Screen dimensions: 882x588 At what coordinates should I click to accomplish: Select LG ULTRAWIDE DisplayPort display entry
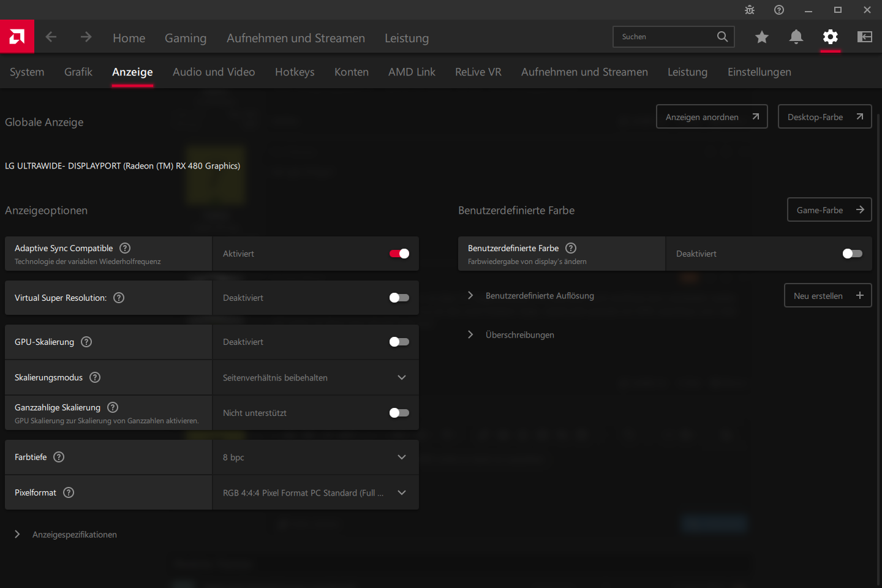(x=123, y=166)
